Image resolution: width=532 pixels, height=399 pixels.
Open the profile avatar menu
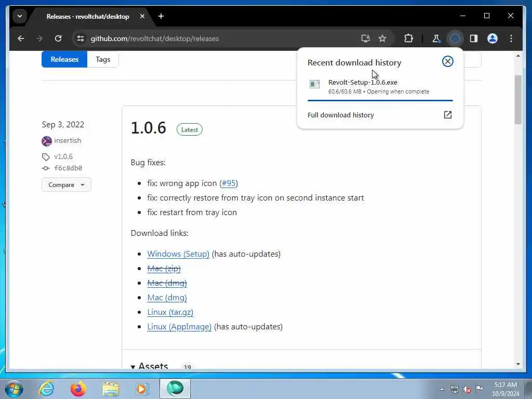[493, 38]
